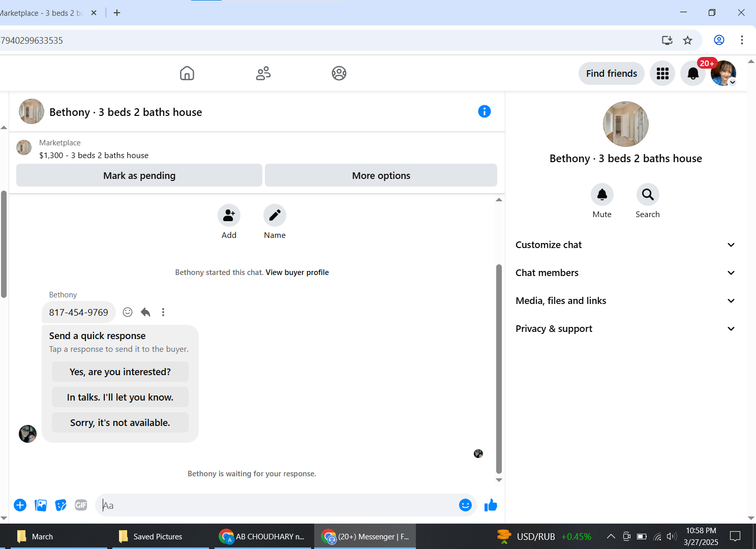Reply to the 817-454-9769 message
The width and height of the screenshot is (756, 549).
(145, 312)
